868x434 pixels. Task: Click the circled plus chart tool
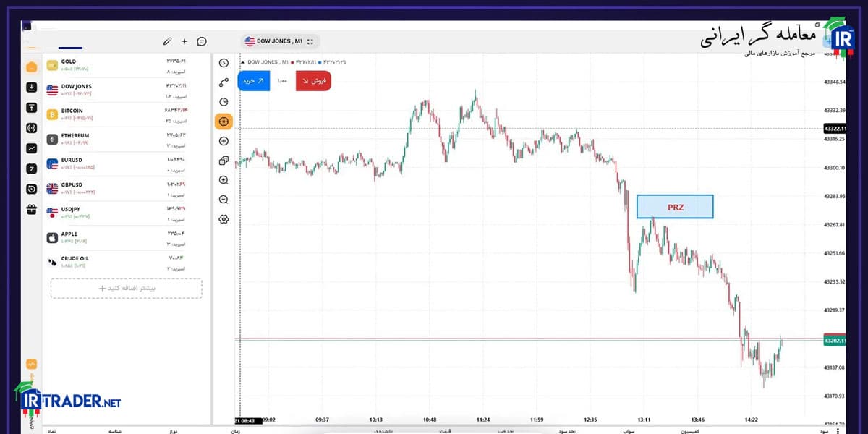coord(224,141)
